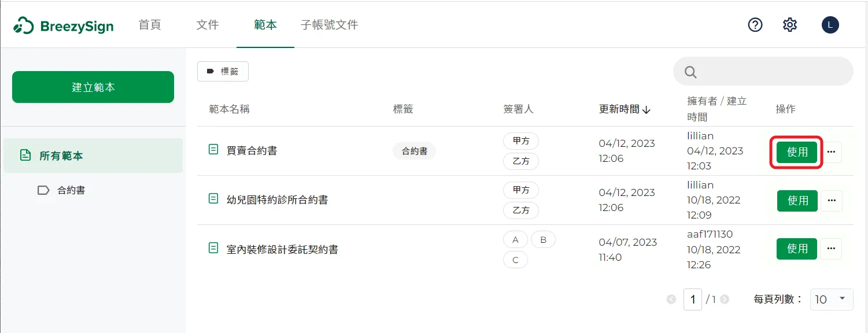
Task: Open the 子帳號文件 tab
Action: tap(329, 25)
